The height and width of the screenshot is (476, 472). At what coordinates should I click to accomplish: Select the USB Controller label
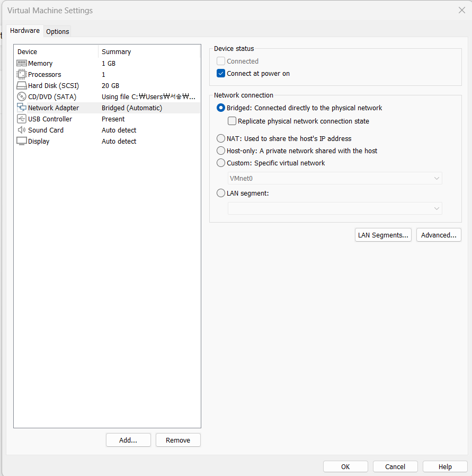50,119
